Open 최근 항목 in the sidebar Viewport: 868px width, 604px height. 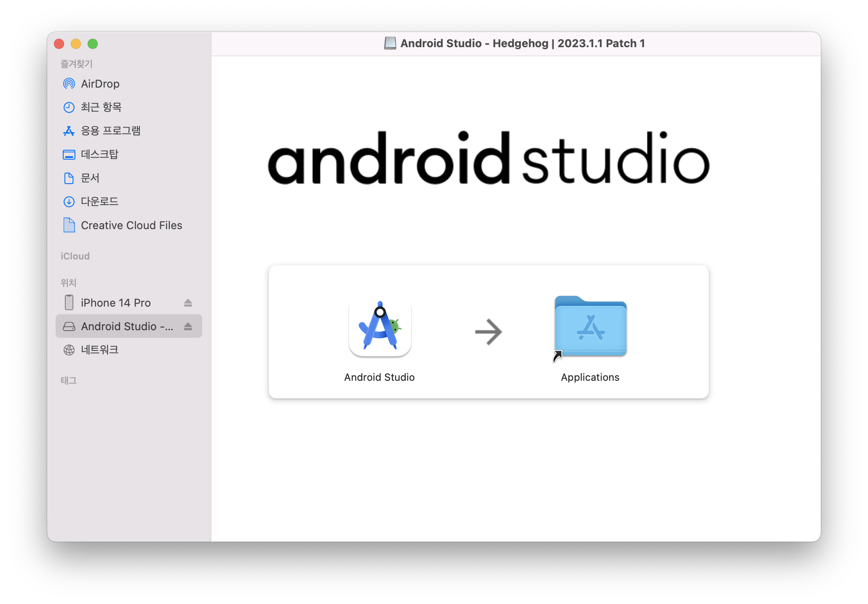[101, 107]
